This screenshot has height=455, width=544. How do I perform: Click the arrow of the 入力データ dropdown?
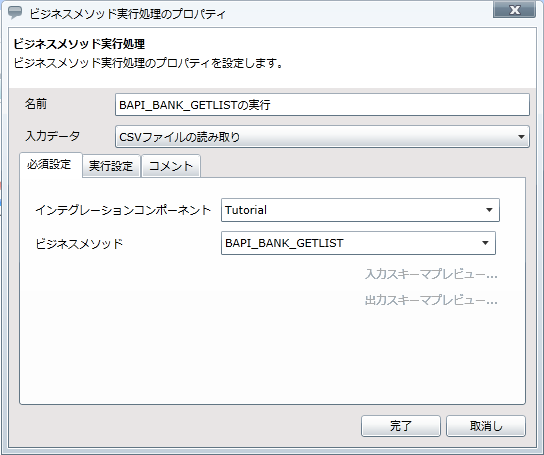pos(521,137)
